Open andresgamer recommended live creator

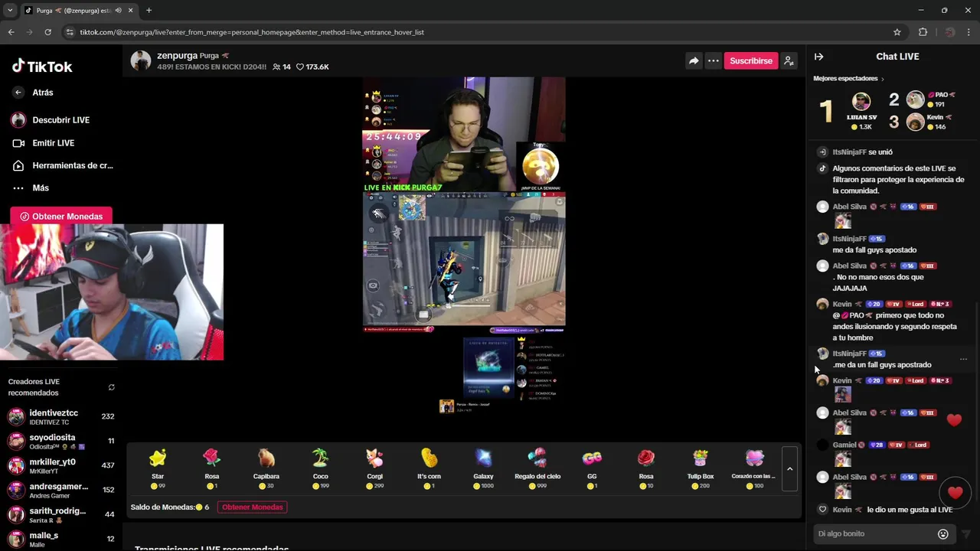[61, 490]
